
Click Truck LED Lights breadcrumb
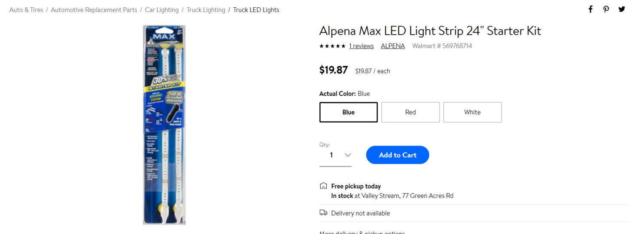pos(256,10)
